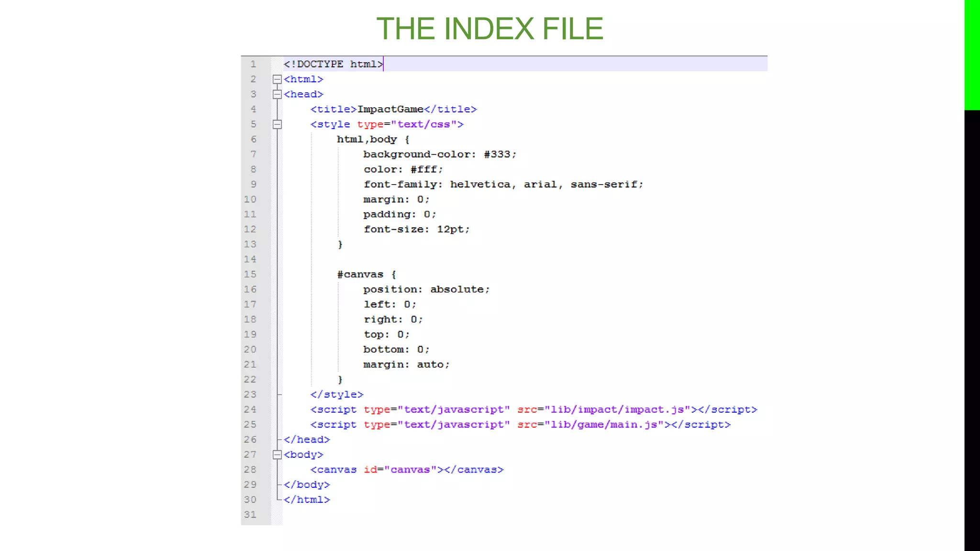Click the 'margin: auto;' declaration
The image size is (980, 551).
tap(406, 364)
